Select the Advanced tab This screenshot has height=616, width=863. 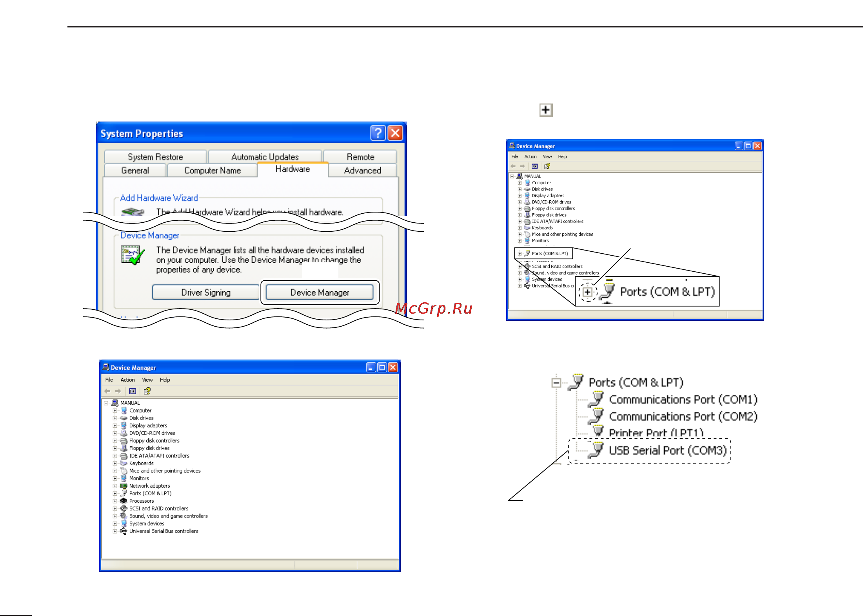tap(363, 171)
